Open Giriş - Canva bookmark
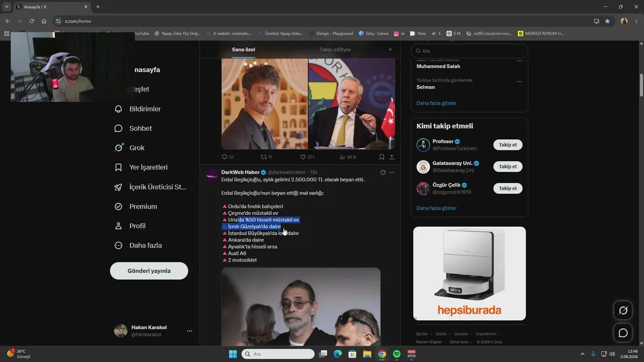Image resolution: width=644 pixels, height=362 pixels. tap(373, 34)
